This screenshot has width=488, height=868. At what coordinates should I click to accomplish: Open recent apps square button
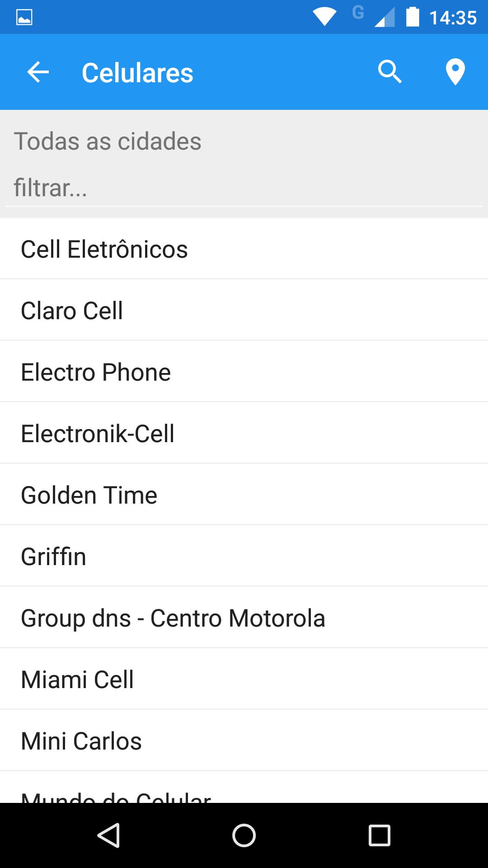tap(379, 835)
